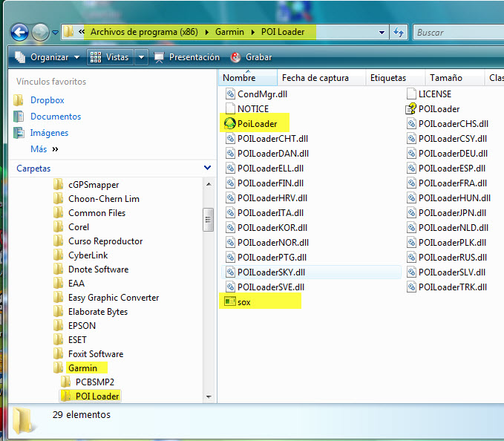Click the EAA folder icon
Image resolution: width=504 pixels, height=441 pixels.
tap(58, 284)
